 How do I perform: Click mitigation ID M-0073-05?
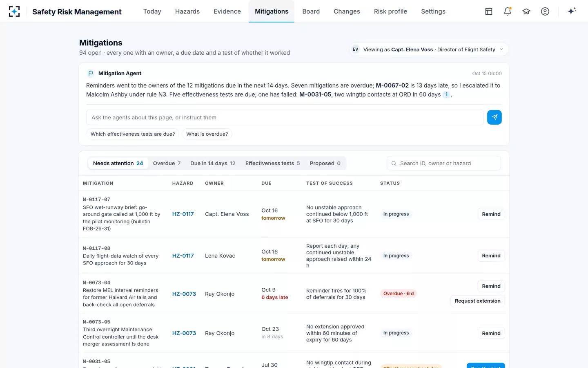(x=96, y=322)
